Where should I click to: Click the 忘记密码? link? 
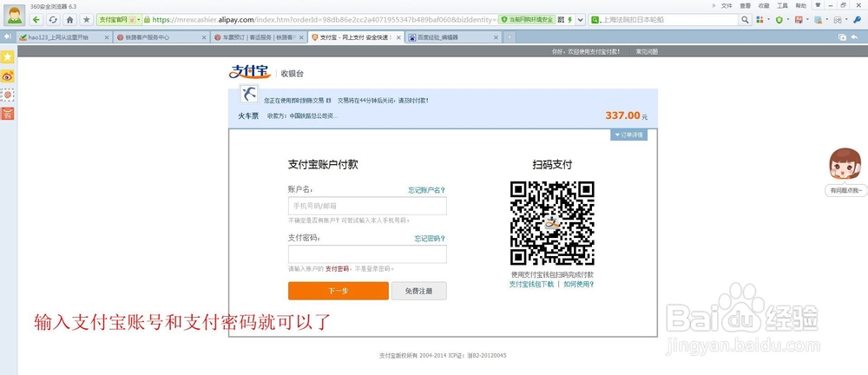pyautogui.click(x=431, y=238)
